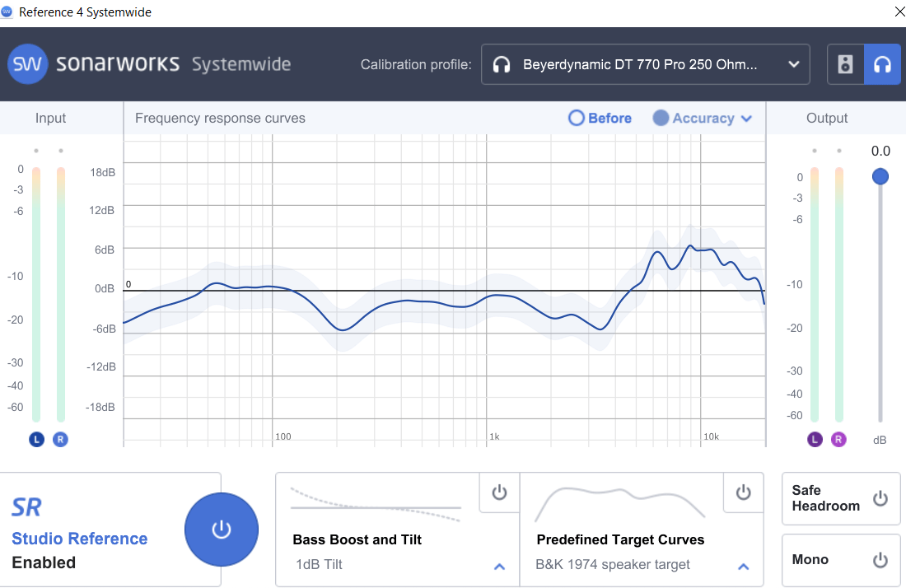The image size is (906, 588).
Task: Click the input L channel badge
Action: point(36,440)
